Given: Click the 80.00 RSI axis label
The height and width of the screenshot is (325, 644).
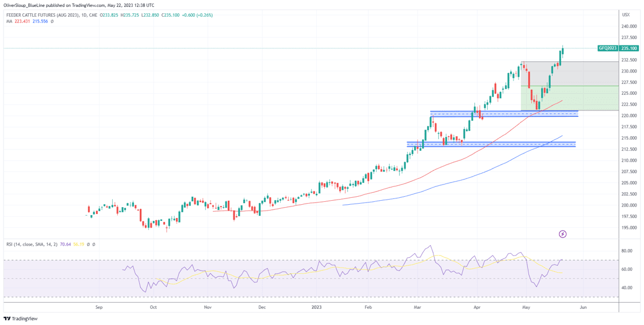Looking at the screenshot, I should (x=627, y=250).
